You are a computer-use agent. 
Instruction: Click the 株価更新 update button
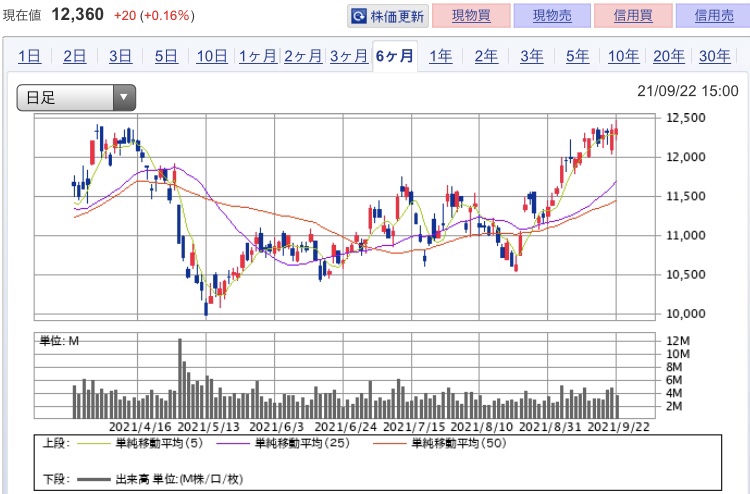pos(388,17)
